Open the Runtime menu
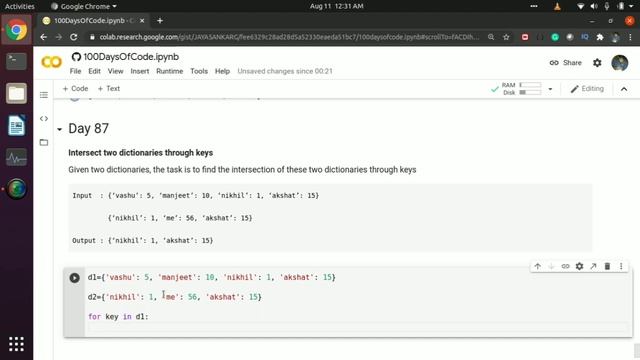 pyautogui.click(x=169, y=71)
